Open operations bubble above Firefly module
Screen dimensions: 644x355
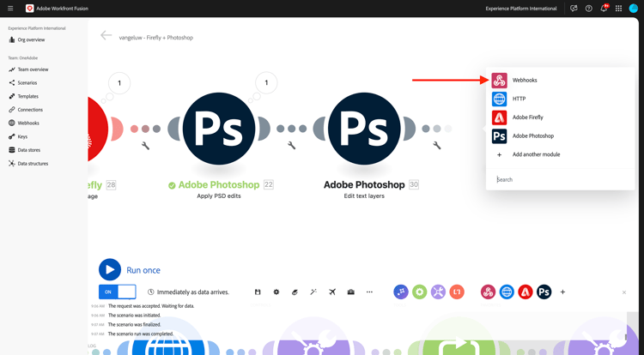tap(119, 83)
